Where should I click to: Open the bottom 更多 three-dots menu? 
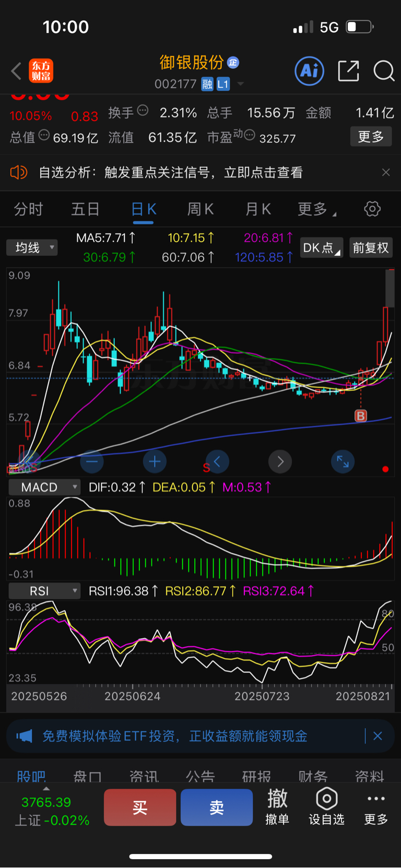(x=376, y=807)
